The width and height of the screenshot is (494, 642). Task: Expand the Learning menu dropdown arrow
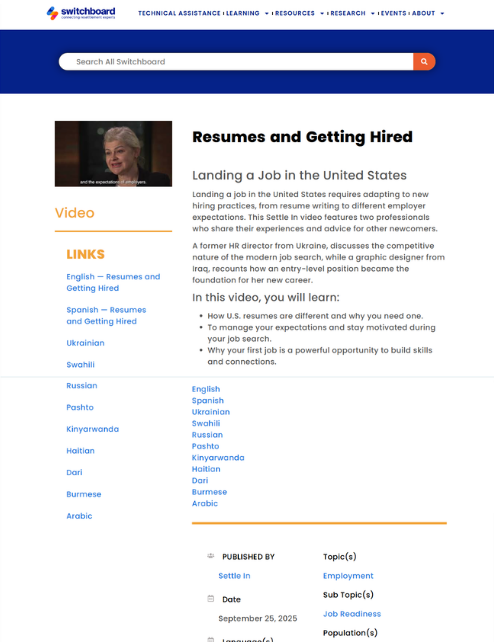267,14
